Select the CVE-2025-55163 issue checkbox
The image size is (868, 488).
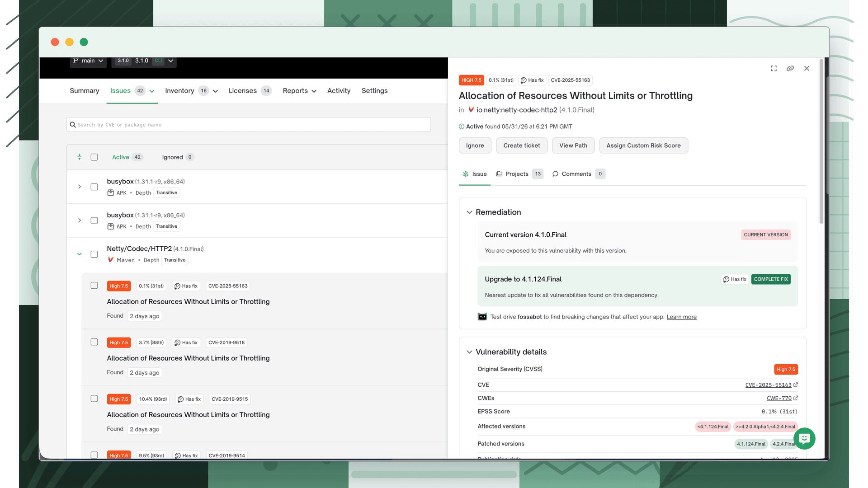(94, 286)
